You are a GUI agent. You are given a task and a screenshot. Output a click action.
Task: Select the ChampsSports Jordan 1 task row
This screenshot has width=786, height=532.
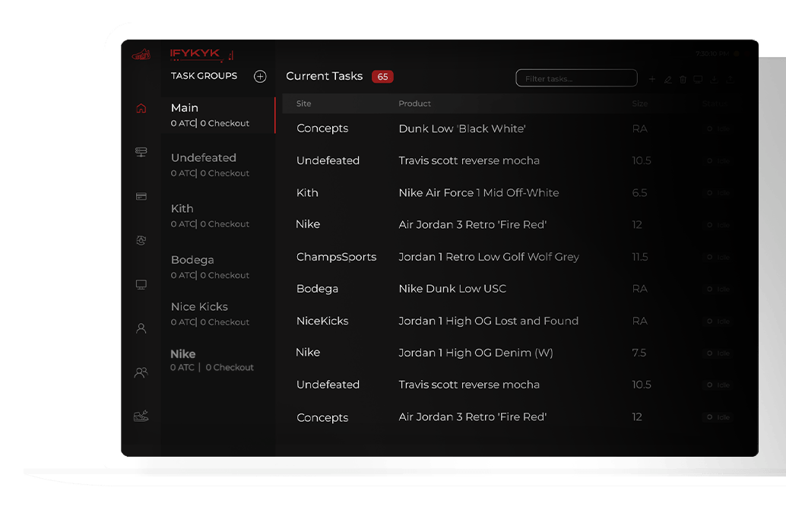click(x=486, y=257)
